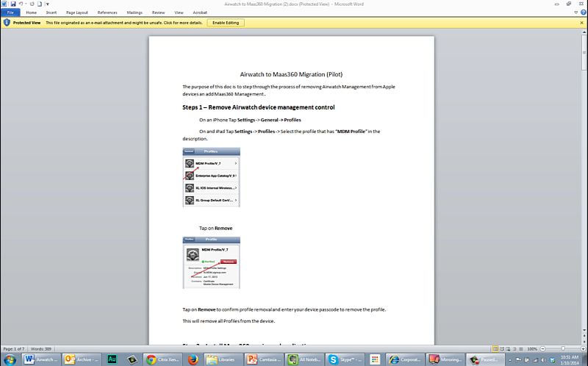
Task: Open the Windows Start menu
Action: tap(10, 359)
